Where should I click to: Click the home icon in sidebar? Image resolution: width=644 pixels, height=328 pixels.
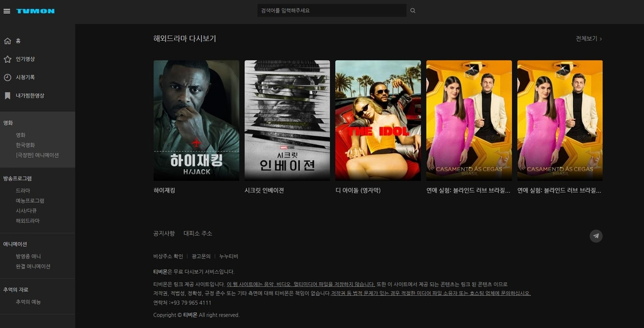tap(8, 41)
